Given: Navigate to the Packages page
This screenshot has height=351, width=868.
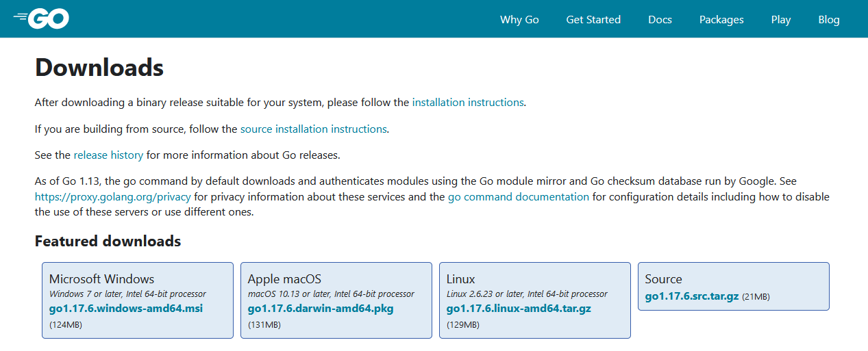Looking at the screenshot, I should click(721, 20).
